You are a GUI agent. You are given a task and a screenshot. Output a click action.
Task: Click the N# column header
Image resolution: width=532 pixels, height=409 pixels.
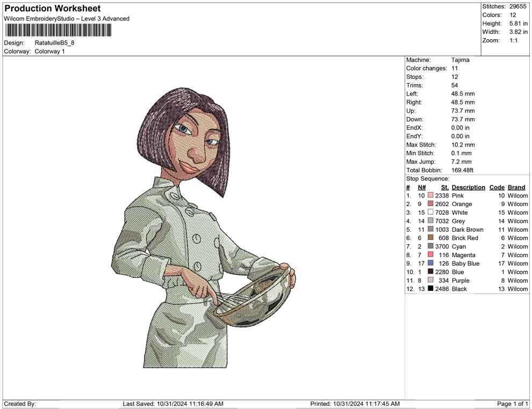(x=422, y=187)
